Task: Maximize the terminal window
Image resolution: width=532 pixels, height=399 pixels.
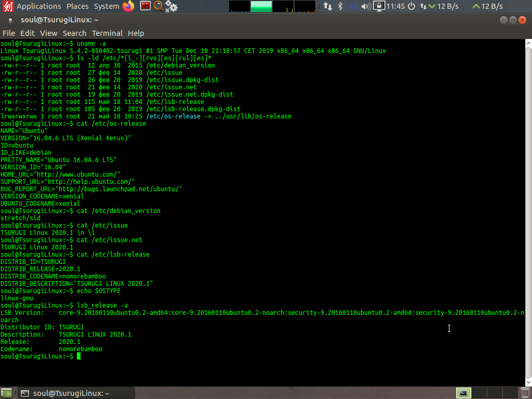Action: [513, 20]
